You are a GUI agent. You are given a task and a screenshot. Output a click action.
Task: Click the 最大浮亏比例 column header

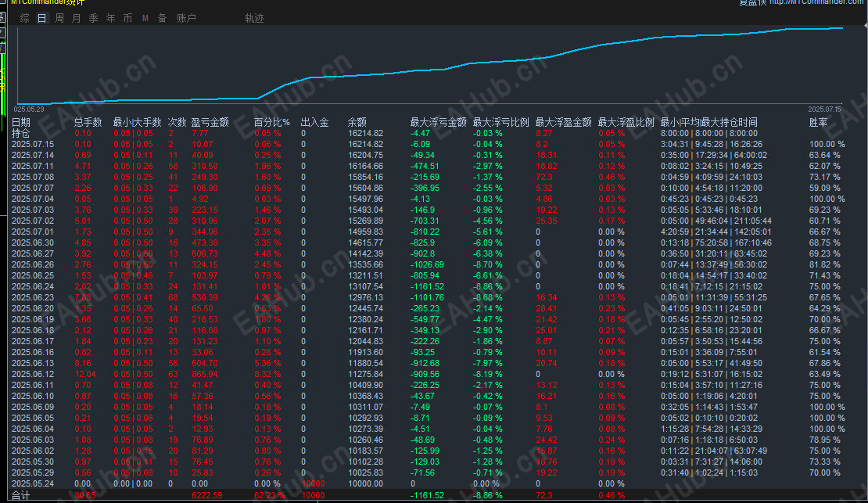501,123
